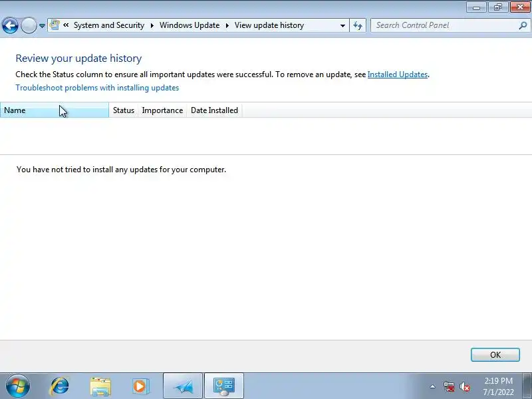Sort by the Importance column header
Screen dimensions: 532x399
[162, 110]
